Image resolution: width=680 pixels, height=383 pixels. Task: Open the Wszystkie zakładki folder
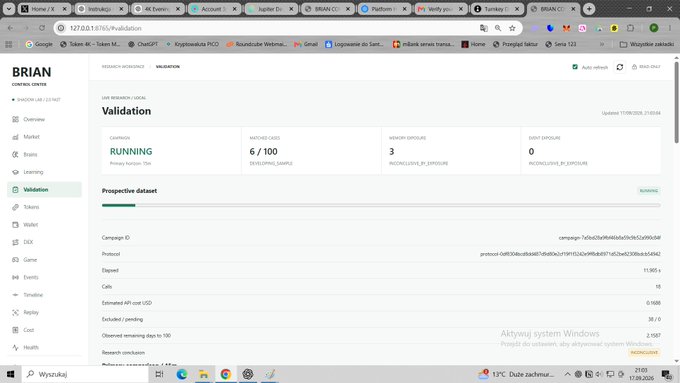click(x=647, y=44)
